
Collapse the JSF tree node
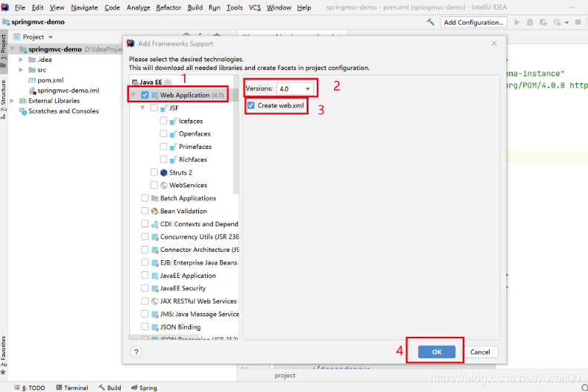pyautogui.click(x=142, y=107)
